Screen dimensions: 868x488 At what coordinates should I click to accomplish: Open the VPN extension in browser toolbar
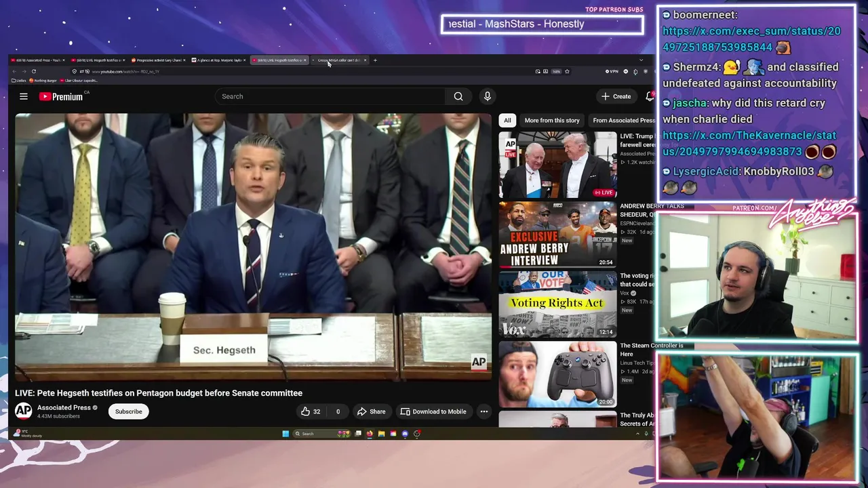612,71
